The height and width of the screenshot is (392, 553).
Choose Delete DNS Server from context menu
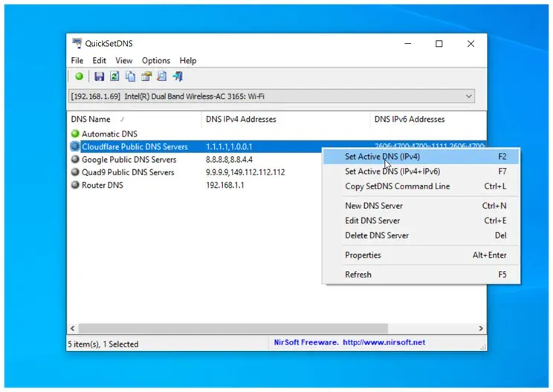pos(421,235)
